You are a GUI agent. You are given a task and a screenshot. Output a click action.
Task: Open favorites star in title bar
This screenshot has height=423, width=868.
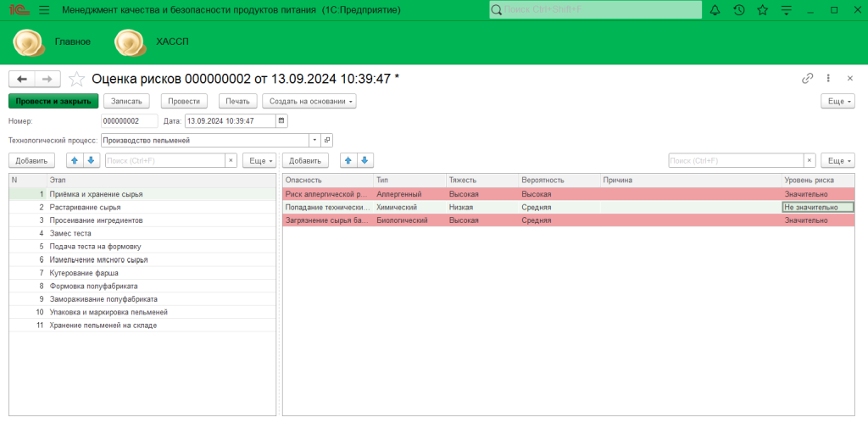763,10
